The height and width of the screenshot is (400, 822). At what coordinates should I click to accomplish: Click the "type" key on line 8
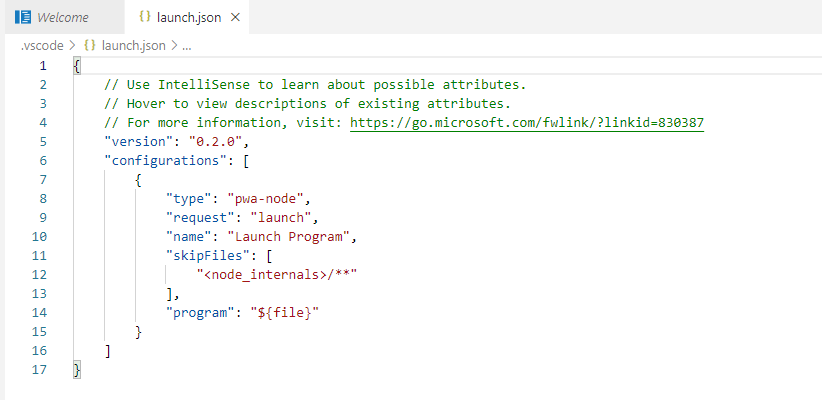tap(187, 199)
